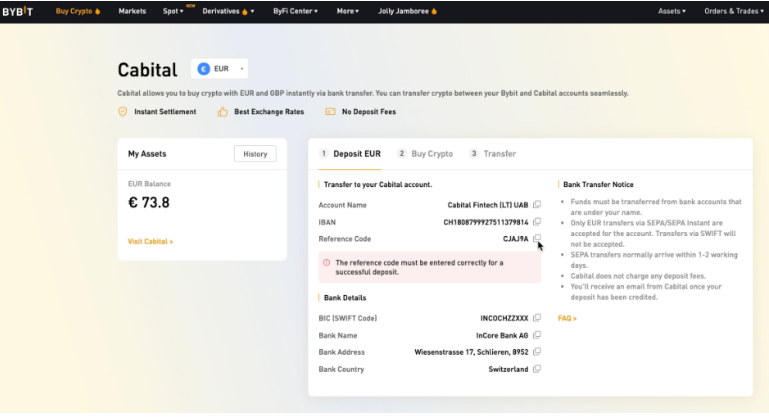This screenshot has width=769, height=419.
Task: Expand the More menu
Action: click(348, 11)
